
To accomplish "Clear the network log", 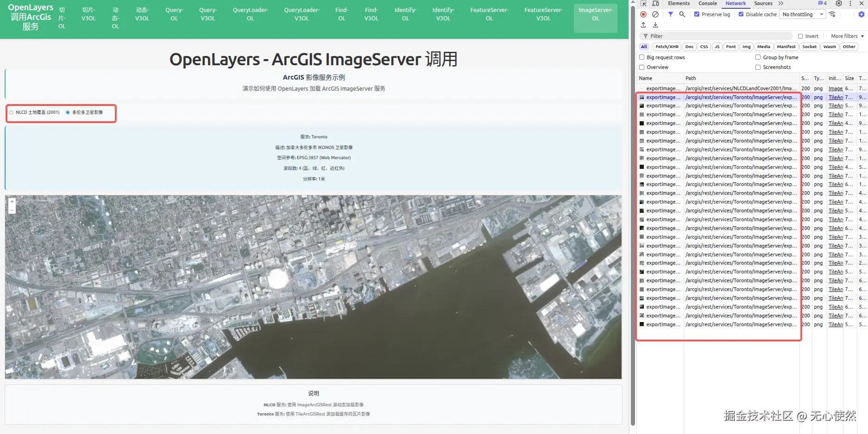I will (655, 14).
